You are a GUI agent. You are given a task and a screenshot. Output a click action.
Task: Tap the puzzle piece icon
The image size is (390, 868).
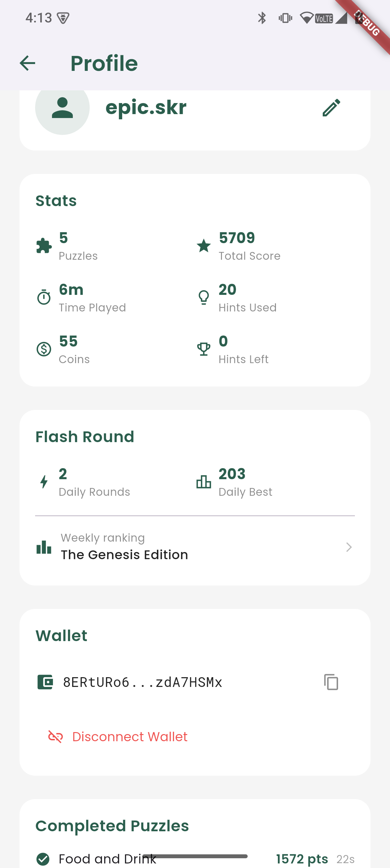coord(44,246)
